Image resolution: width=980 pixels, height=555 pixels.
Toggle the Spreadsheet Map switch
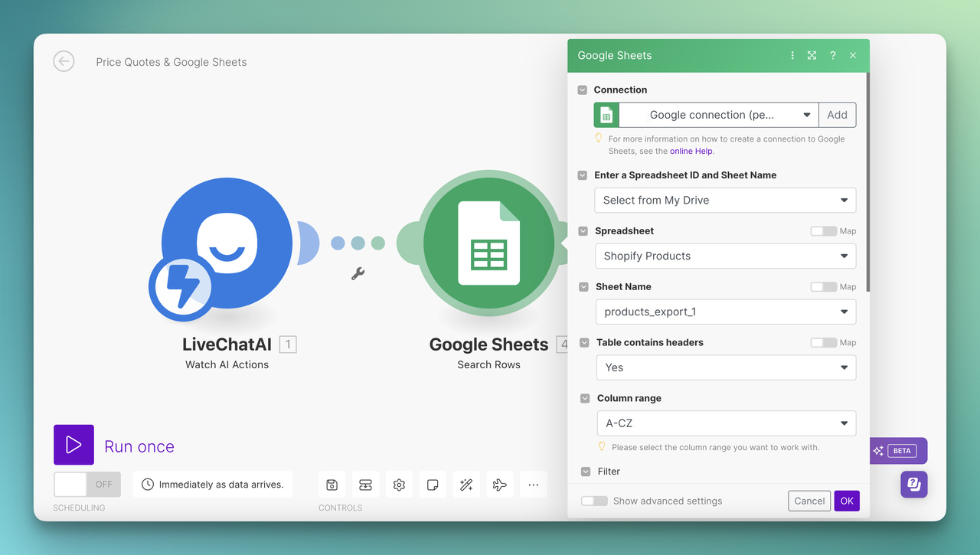click(x=824, y=231)
